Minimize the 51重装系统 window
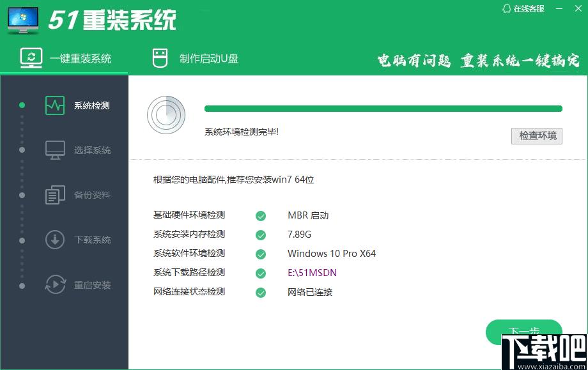 click(559, 8)
